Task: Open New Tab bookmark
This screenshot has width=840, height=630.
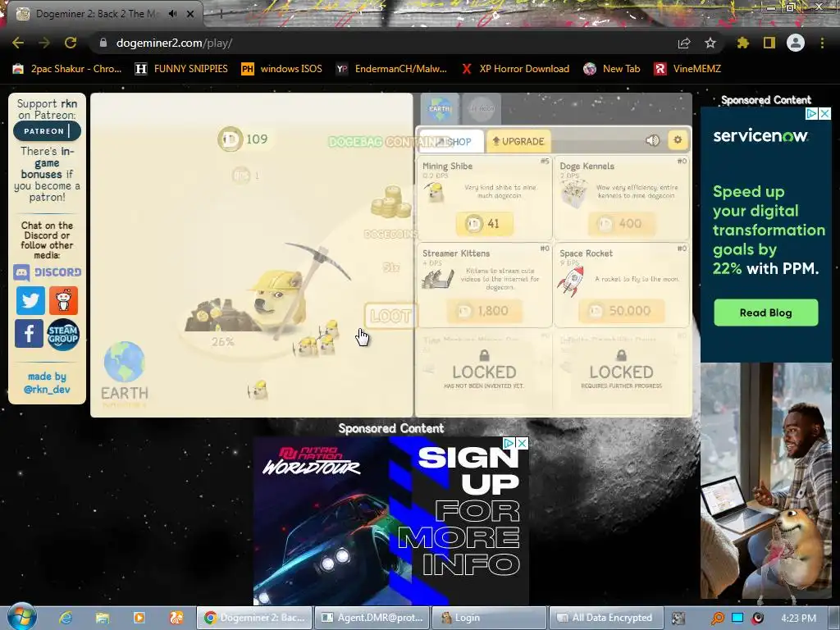Action: (x=612, y=69)
